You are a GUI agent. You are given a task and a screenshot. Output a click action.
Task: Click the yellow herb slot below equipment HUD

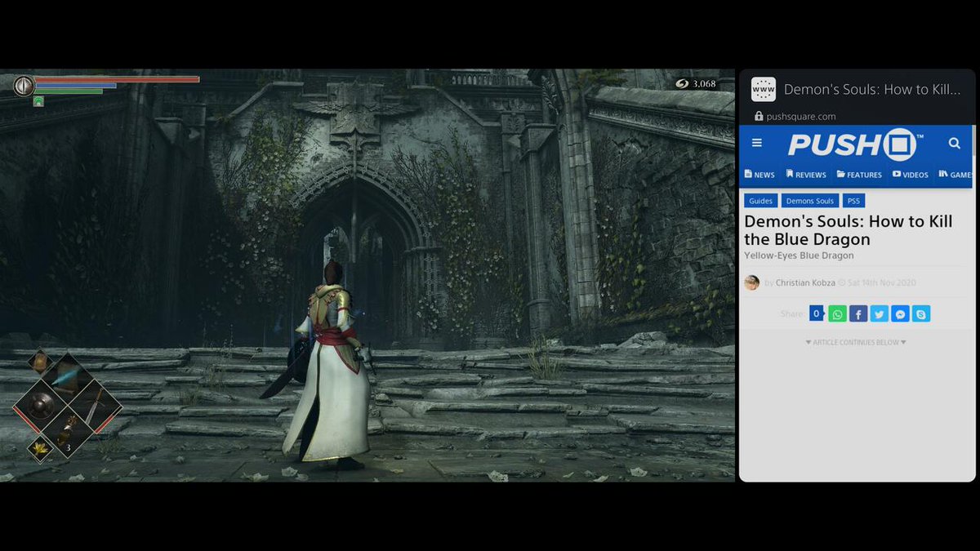coord(39,447)
